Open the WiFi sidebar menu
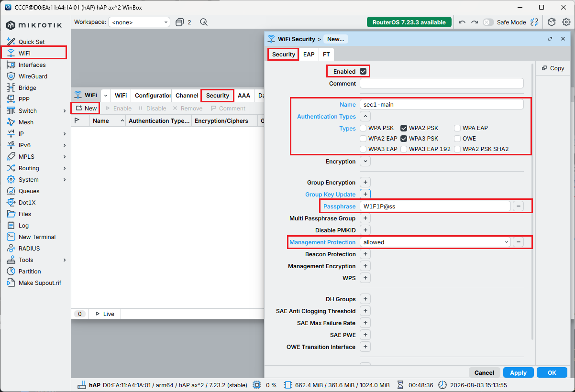The width and height of the screenshot is (575, 392). [x=24, y=53]
